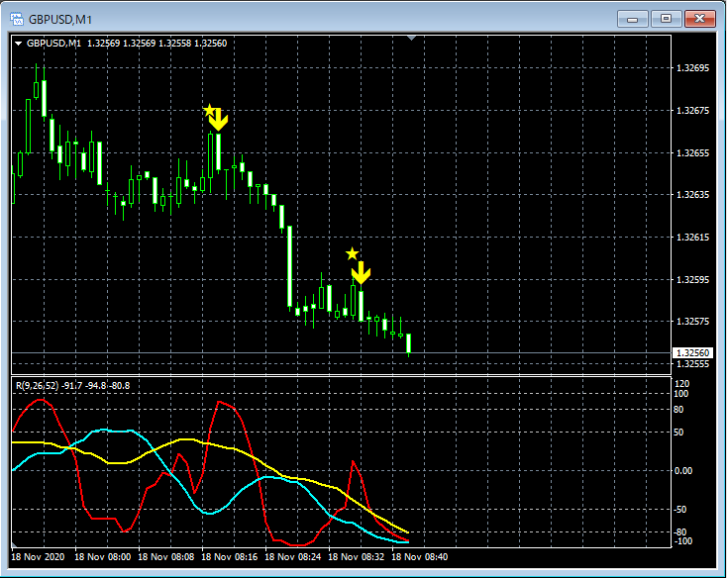This screenshot has height=578, width=728.
Task: Click the 18 Nov 08:16 time label
Action: pos(229,557)
